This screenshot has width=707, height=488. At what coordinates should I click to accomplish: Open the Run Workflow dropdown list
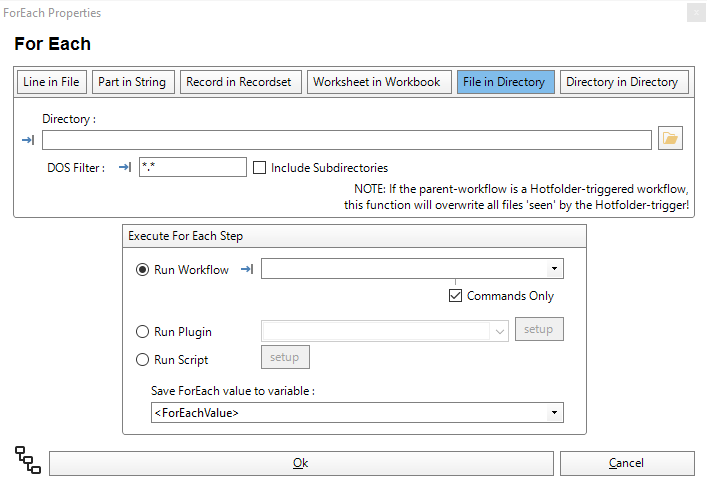point(554,269)
